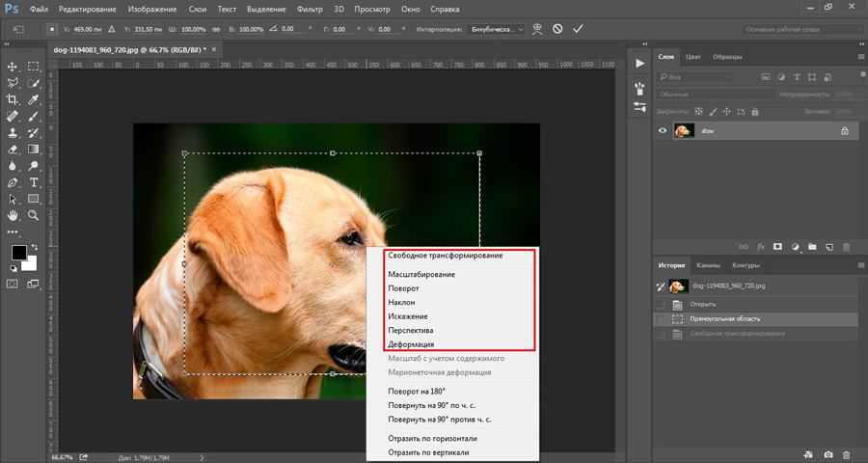Select the Crop tool
Screen dimensions: 868x463
pos(14,99)
